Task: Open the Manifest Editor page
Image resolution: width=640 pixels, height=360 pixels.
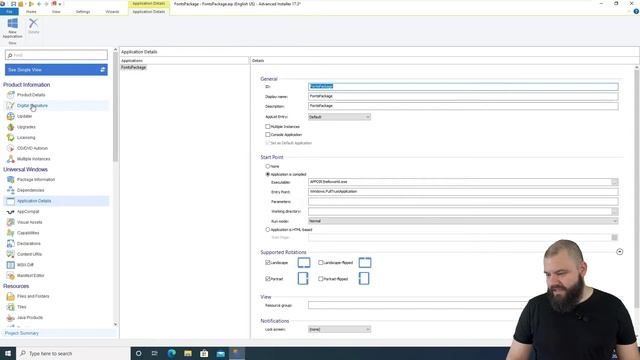Action: 30,276
